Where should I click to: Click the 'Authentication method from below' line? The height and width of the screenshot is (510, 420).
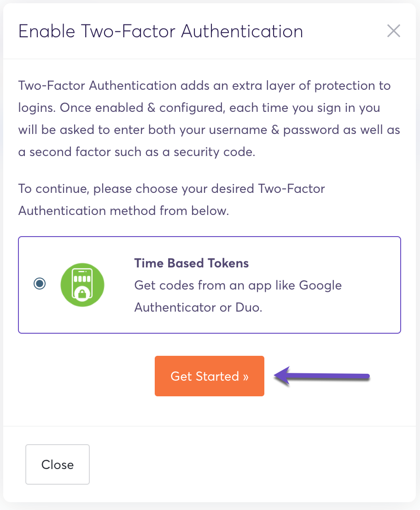[x=123, y=211]
